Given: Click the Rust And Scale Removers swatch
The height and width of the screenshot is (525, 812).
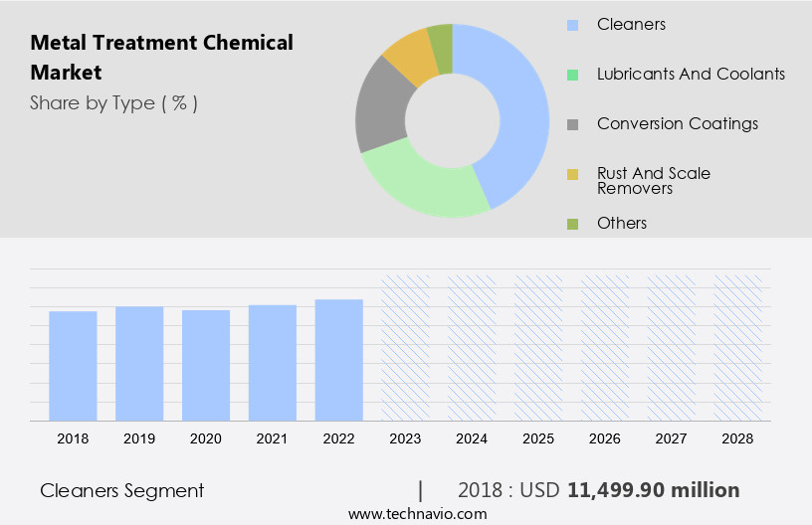Looking at the screenshot, I should tap(572, 174).
